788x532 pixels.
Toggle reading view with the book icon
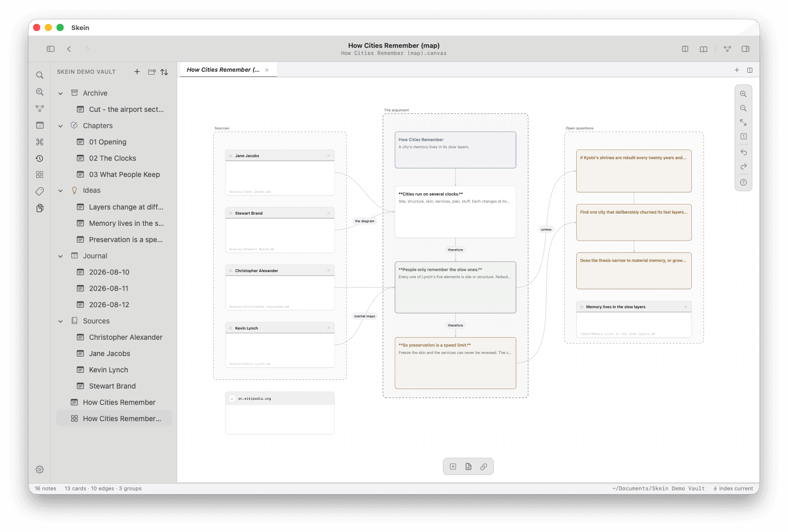[703, 49]
